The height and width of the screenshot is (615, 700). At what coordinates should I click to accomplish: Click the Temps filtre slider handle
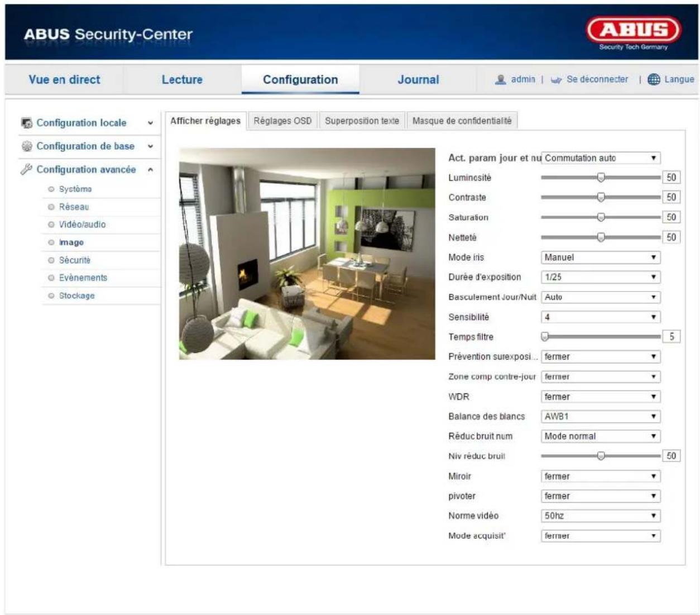tap(545, 337)
